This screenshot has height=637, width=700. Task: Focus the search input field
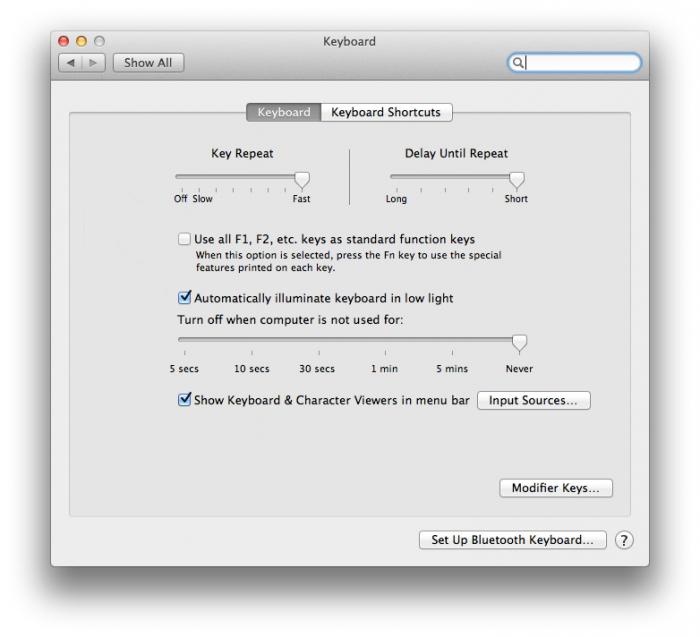point(580,63)
